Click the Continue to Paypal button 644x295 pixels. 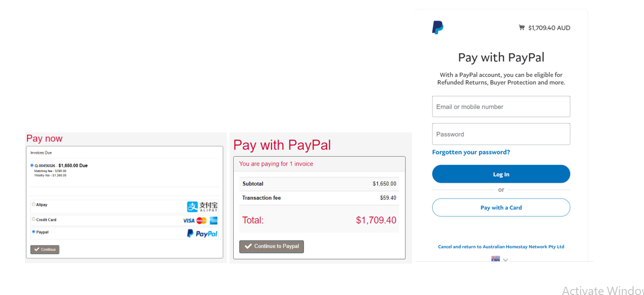click(272, 247)
